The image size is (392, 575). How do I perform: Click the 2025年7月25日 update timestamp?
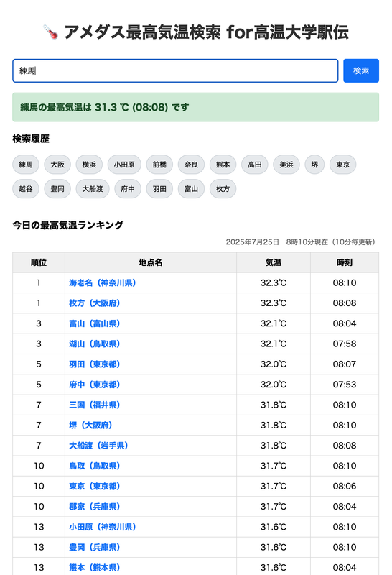[300, 242]
